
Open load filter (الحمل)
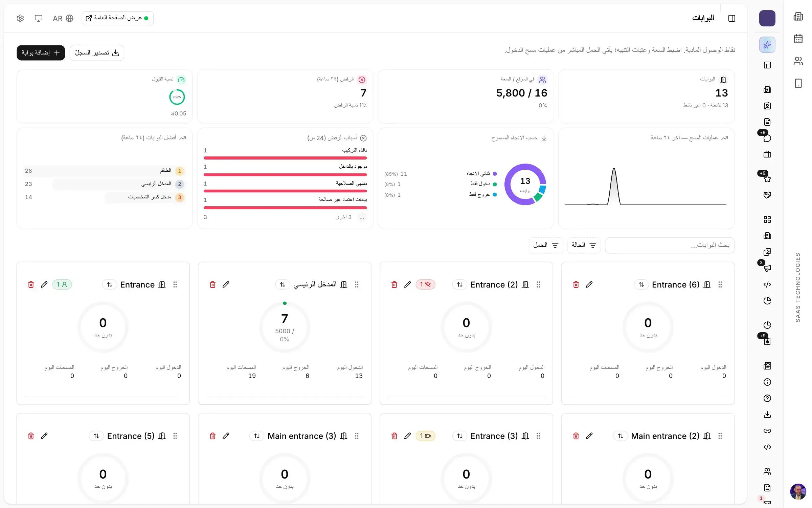click(x=546, y=245)
